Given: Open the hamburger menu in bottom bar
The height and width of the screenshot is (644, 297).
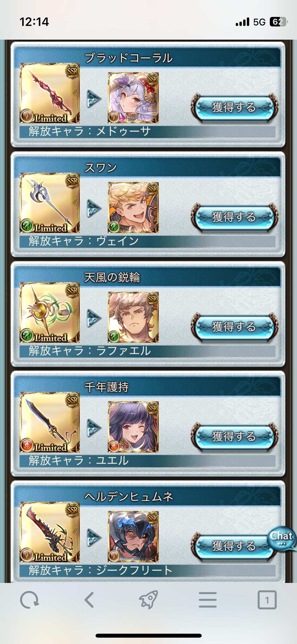Looking at the screenshot, I should pos(208,600).
